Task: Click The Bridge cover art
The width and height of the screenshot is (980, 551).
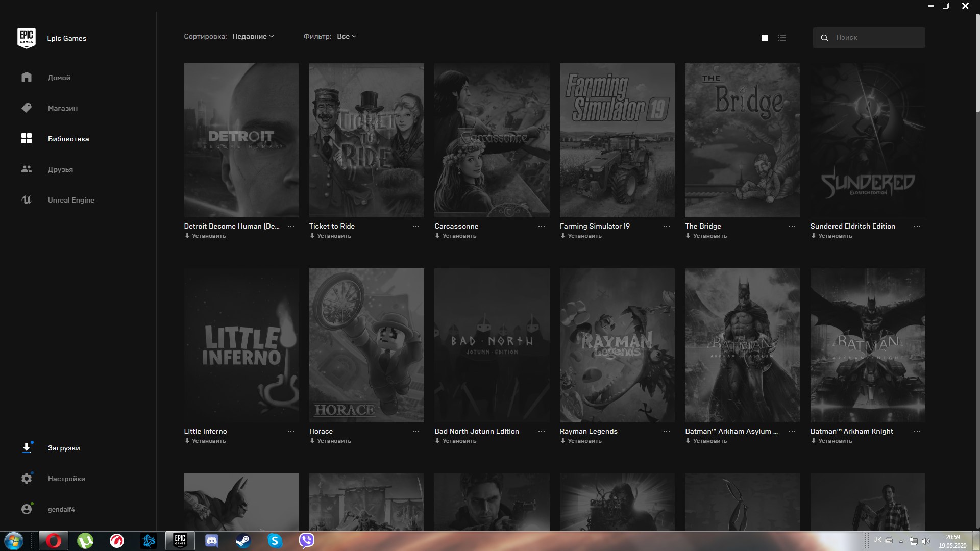Action: pyautogui.click(x=743, y=140)
